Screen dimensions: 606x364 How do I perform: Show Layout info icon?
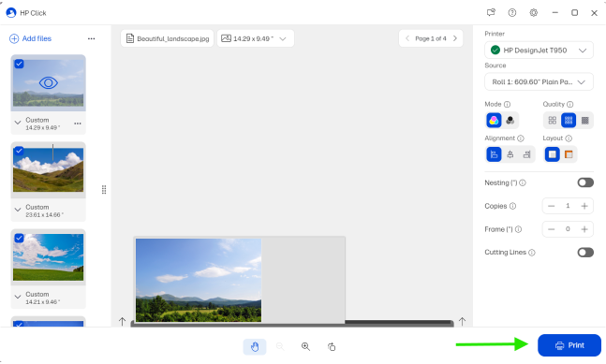click(569, 138)
